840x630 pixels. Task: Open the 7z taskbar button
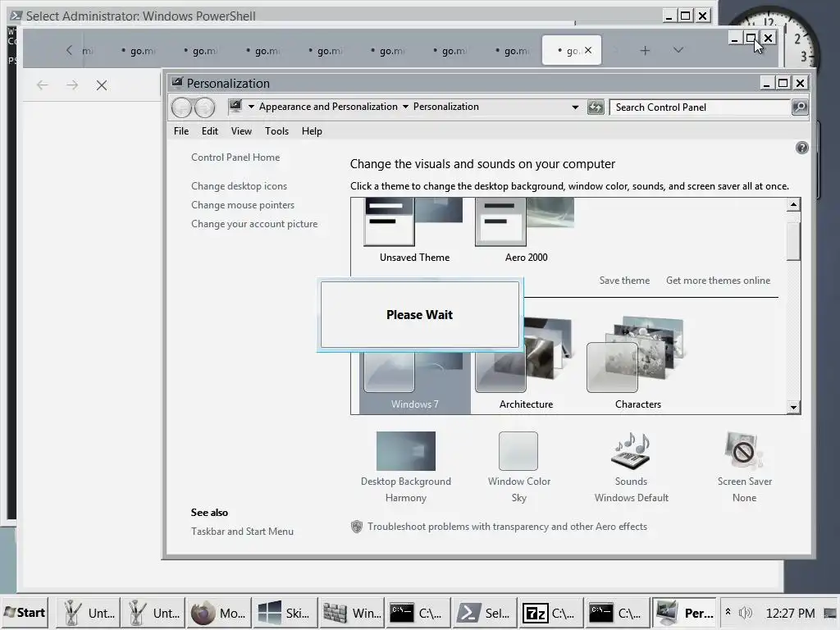[550, 613]
